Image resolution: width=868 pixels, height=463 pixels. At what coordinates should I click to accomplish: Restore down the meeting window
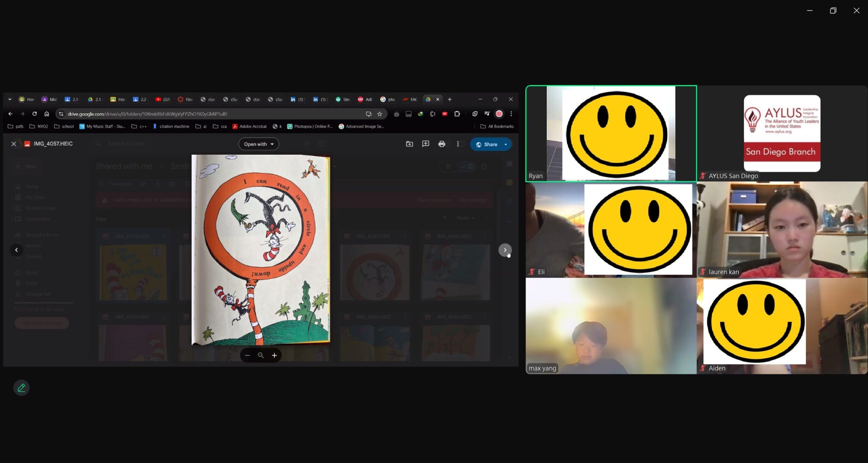coord(833,11)
